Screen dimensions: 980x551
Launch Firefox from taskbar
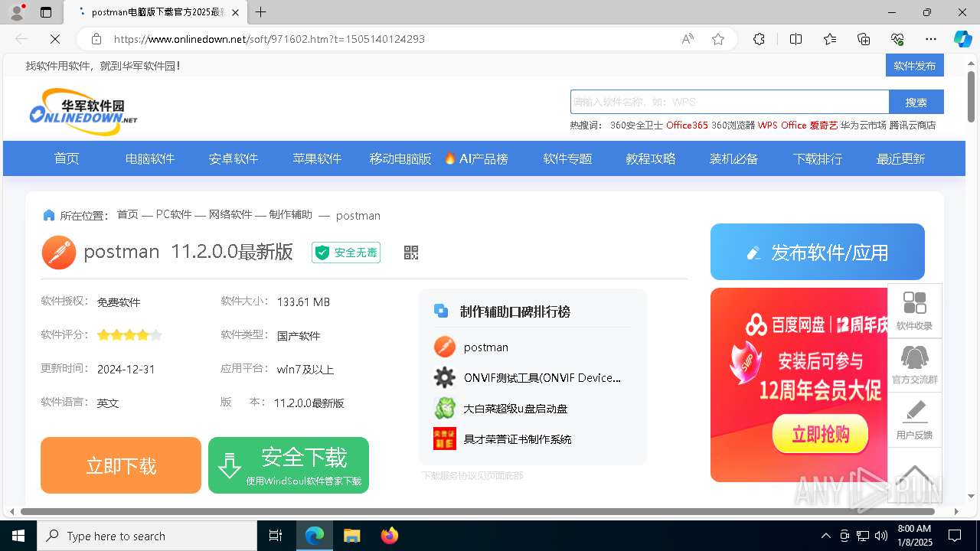click(390, 536)
